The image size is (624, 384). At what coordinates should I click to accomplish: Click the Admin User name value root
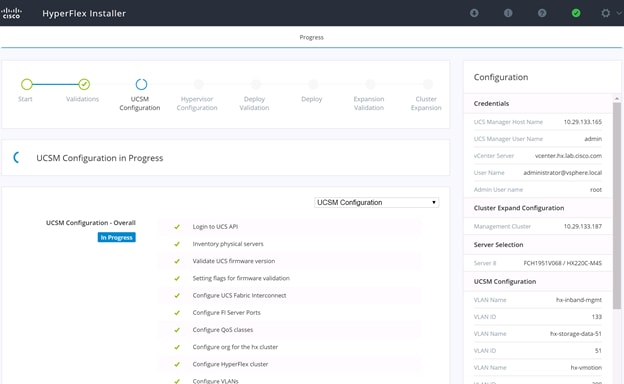(596, 190)
